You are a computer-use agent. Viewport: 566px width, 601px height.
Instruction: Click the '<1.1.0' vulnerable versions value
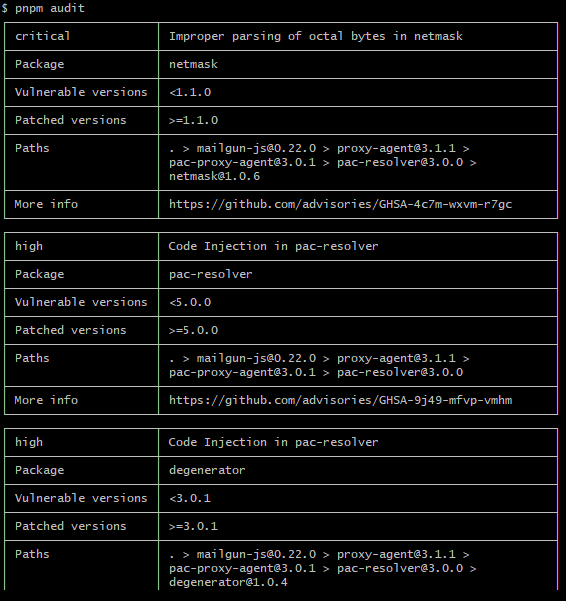[190, 92]
